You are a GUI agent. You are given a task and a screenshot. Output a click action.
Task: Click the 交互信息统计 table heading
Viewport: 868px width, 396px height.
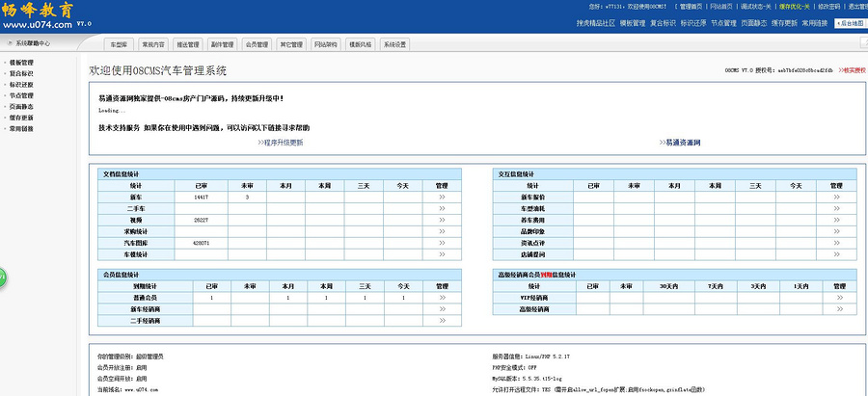point(515,173)
